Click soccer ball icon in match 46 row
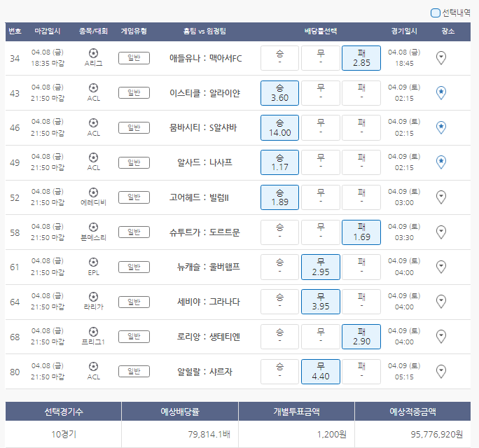The width and height of the screenshot is (479, 448). pyautogui.click(x=93, y=122)
